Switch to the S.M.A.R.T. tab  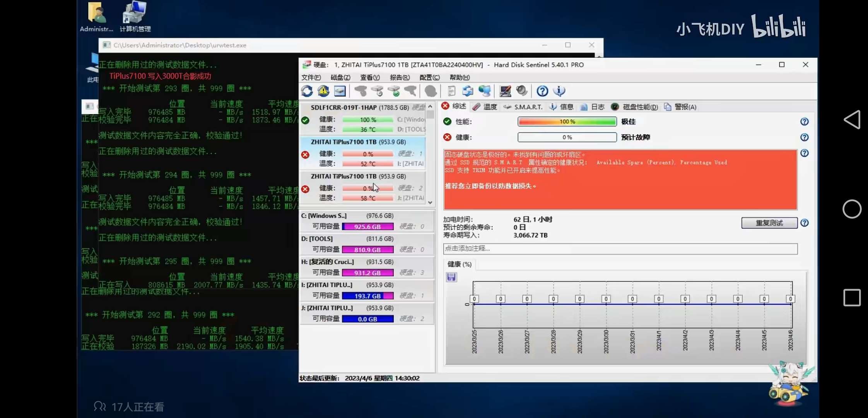523,107
